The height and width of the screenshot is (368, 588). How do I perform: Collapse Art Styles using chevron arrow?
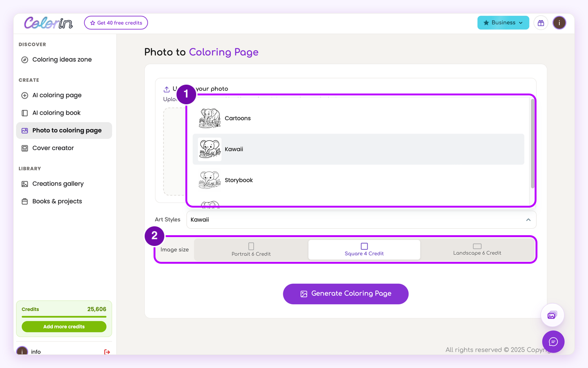click(x=528, y=220)
